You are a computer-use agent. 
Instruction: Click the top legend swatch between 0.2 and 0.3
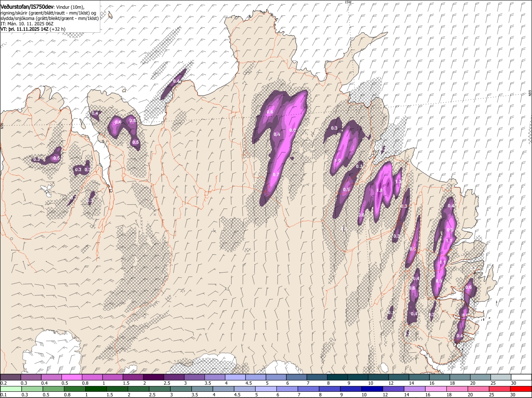click(x=10, y=377)
